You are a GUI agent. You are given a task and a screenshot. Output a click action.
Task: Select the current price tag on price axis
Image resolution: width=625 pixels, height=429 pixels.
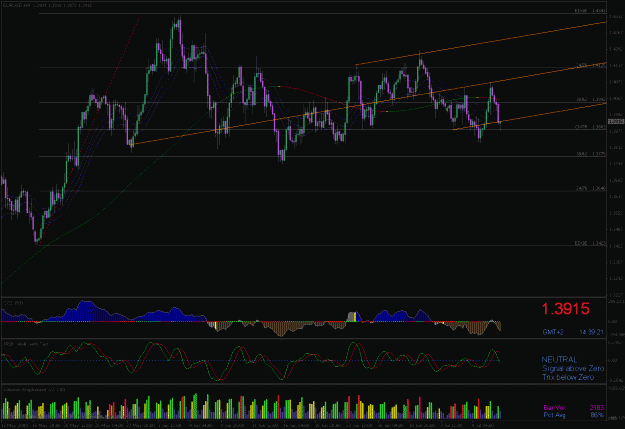pos(616,122)
